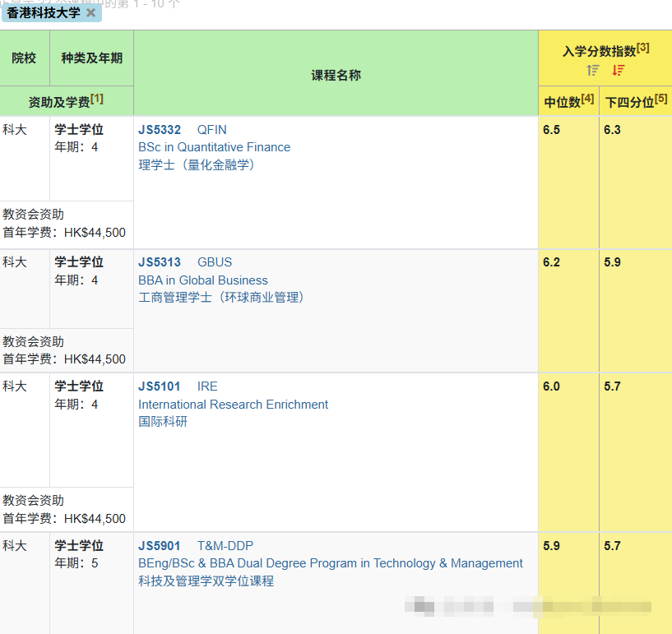
Task: Open the 科技及管理学双学位课程 link
Action: point(206,581)
